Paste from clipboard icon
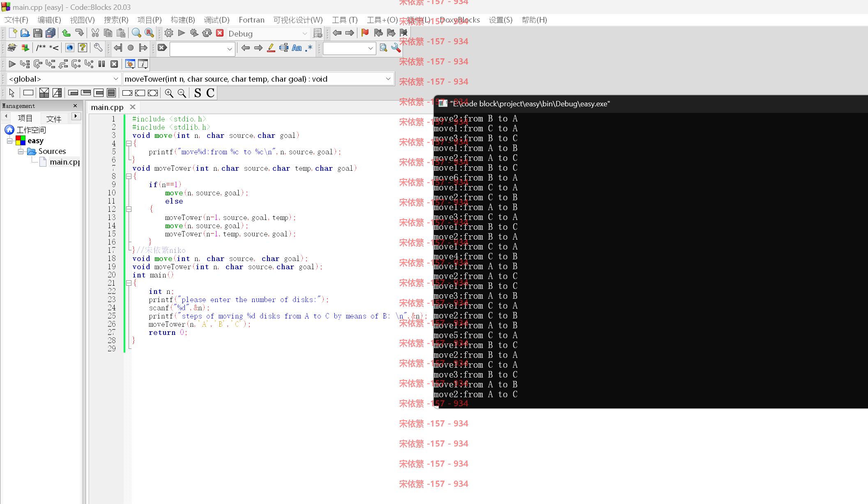Screen dimensions: 868x504 click(x=121, y=33)
